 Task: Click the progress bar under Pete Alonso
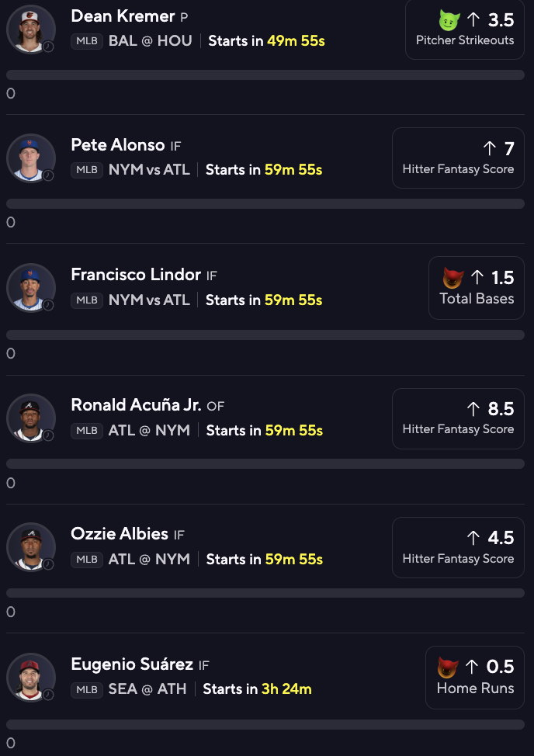pyautogui.click(x=265, y=203)
